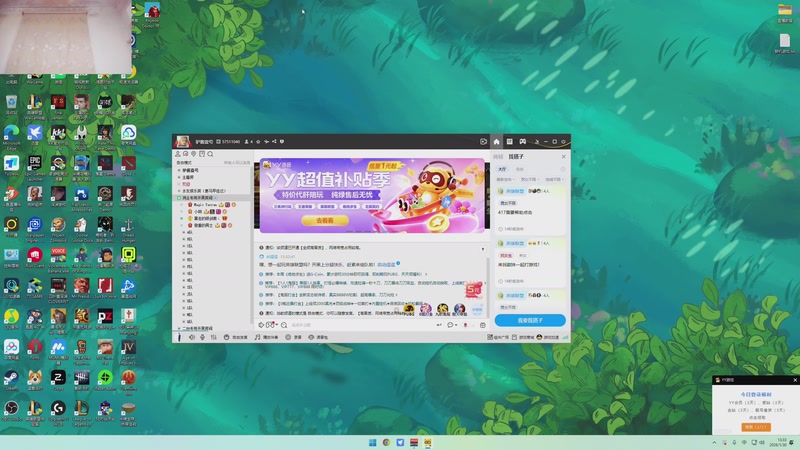Open the 最新发布 sort dropdown
The image size is (800, 450).
tap(505, 180)
